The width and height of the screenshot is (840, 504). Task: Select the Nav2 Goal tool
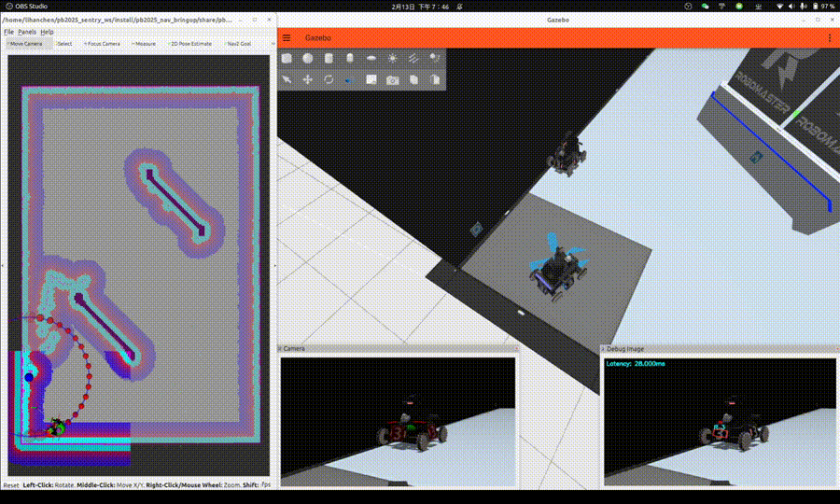point(237,44)
